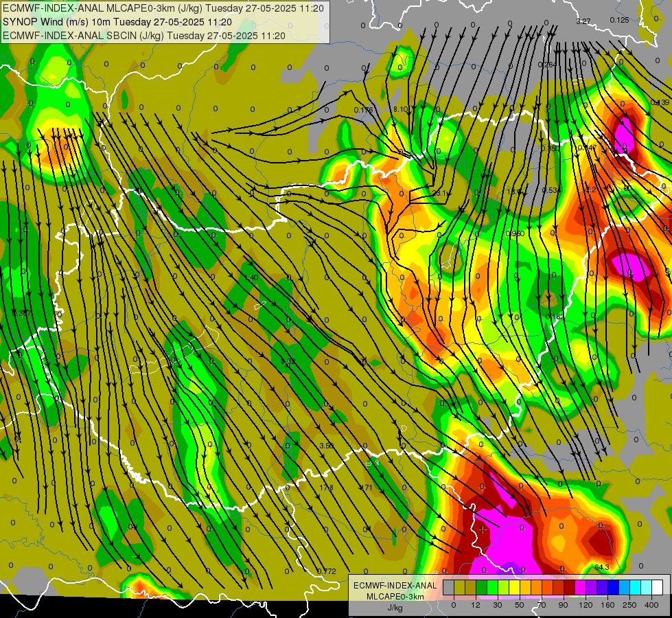Click the MLCAPE0-3km analysis header line
This screenshot has height=618, width=672.
(x=163, y=8)
